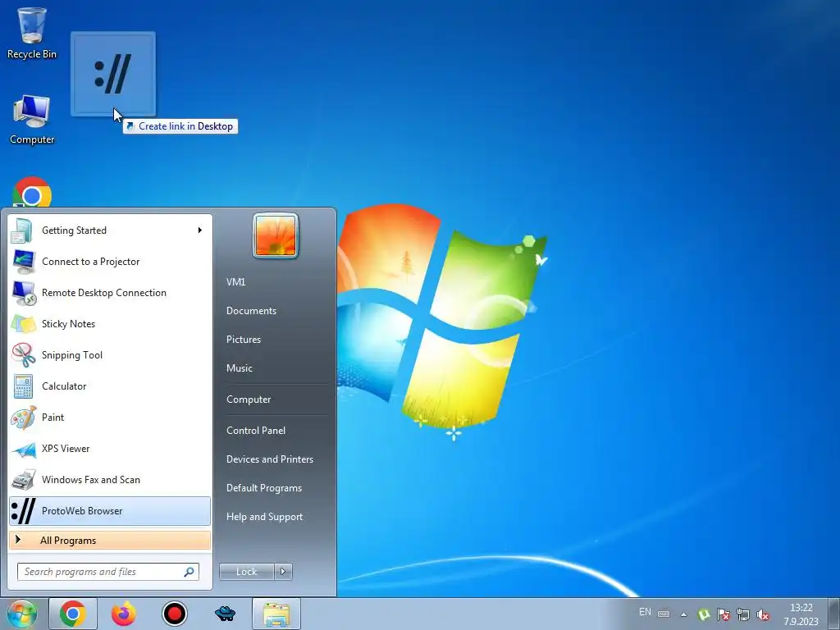Open the Snipping Tool
The height and width of the screenshot is (630, 840).
click(110, 354)
